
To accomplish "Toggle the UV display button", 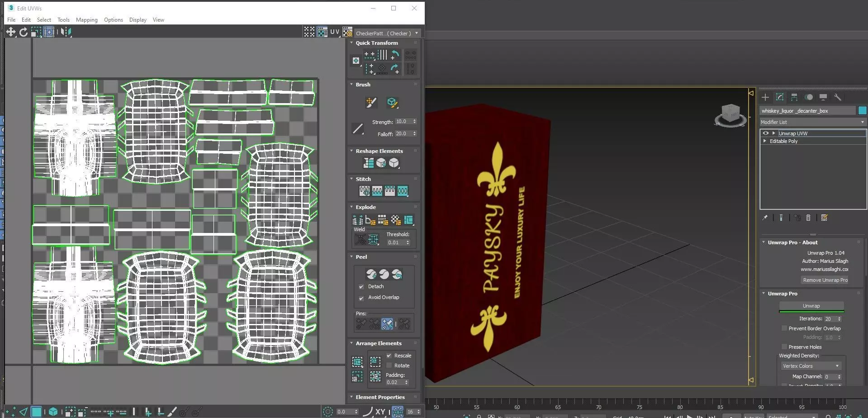I will tap(335, 32).
